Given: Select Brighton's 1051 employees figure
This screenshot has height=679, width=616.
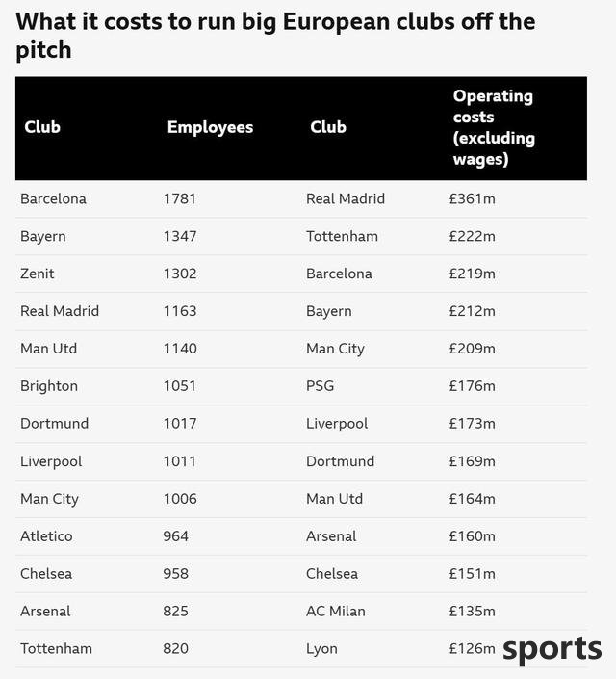Looking at the screenshot, I should point(180,386).
